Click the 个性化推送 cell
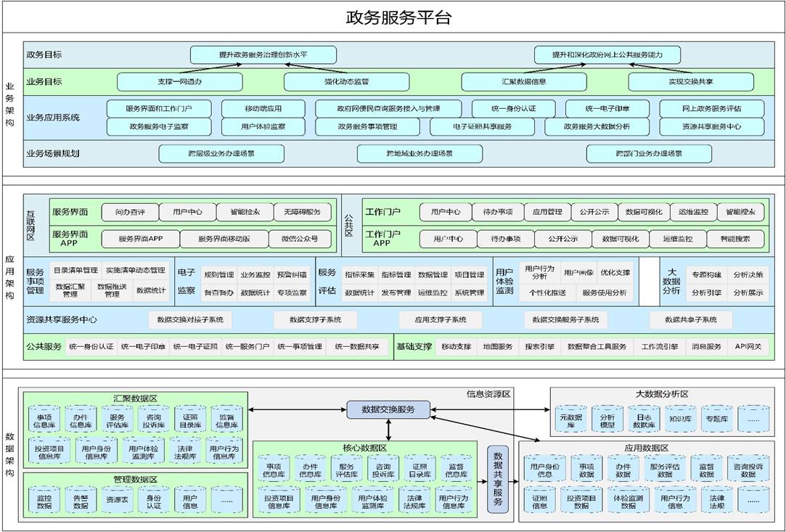 (x=547, y=292)
